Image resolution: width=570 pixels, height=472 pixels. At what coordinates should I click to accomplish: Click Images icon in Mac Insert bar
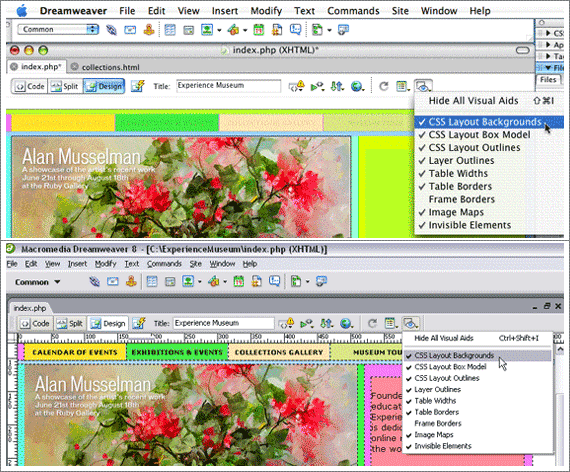point(207,29)
